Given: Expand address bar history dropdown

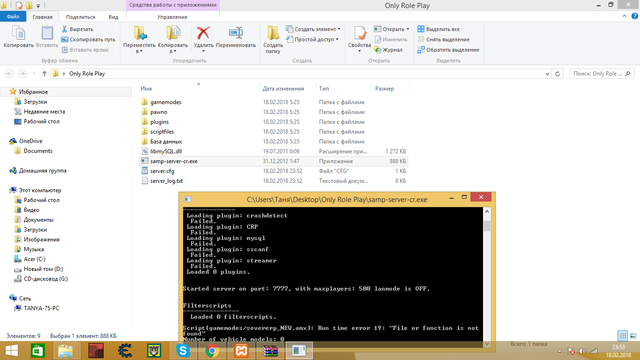Looking at the screenshot, I should [547, 74].
